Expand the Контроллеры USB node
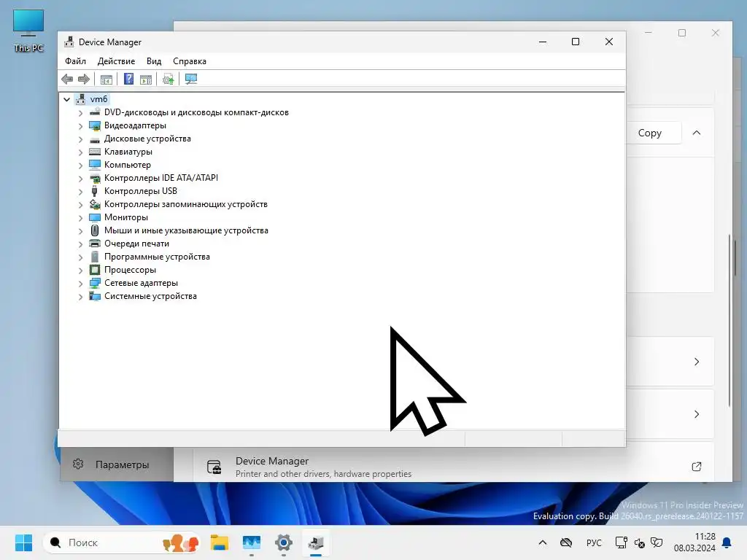This screenshot has height=560, width=747. point(80,192)
